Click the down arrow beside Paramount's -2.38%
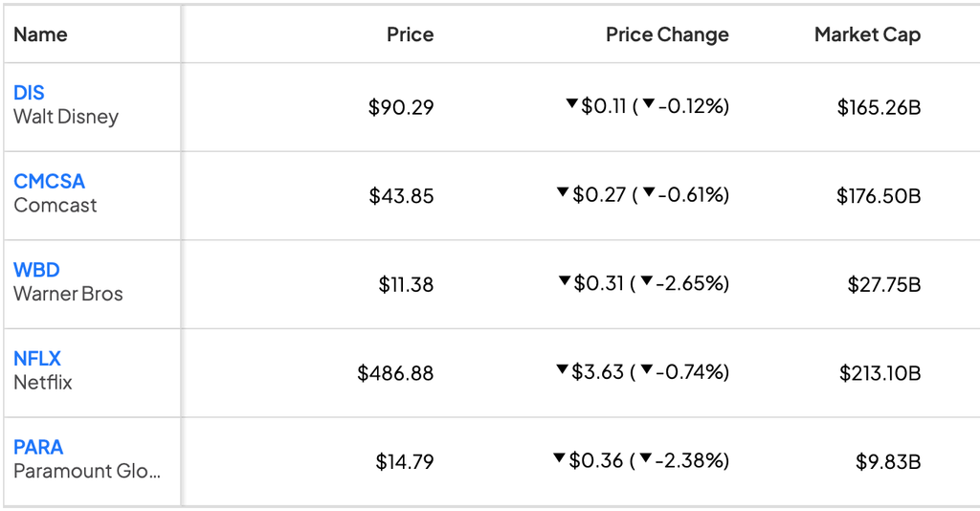Viewport: 980px width, 511px height. (646, 458)
